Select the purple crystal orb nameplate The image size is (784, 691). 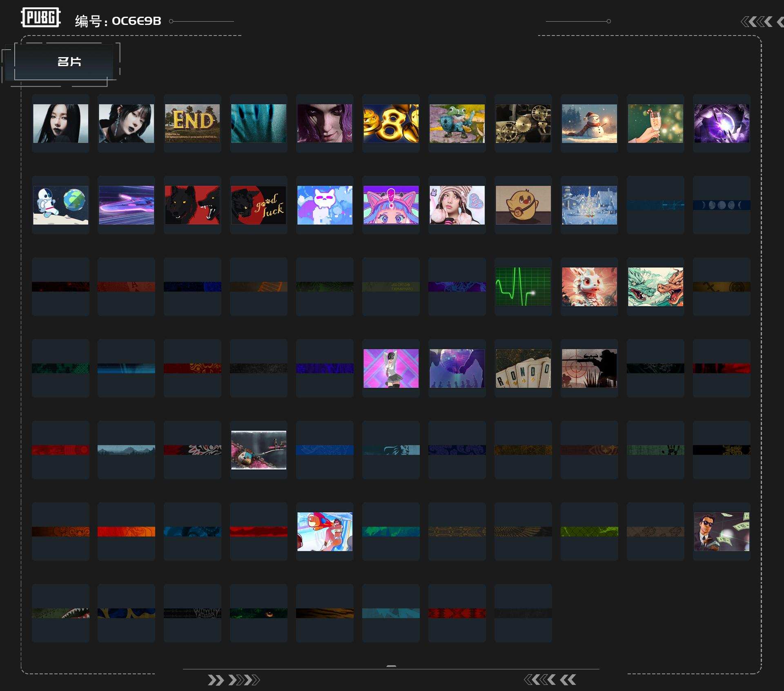click(722, 123)
